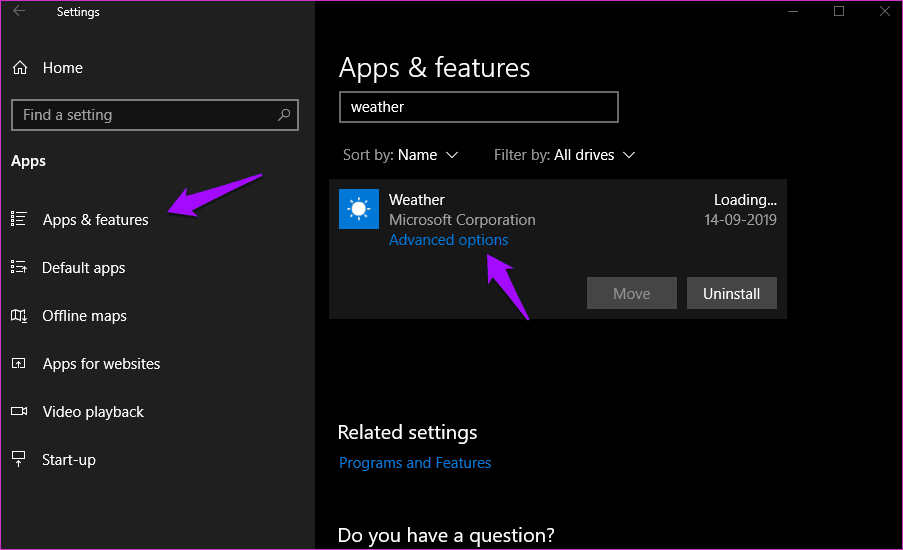The image size is (903, 550).
Task: Click the greyed Move button
Action: coord(632,293)
